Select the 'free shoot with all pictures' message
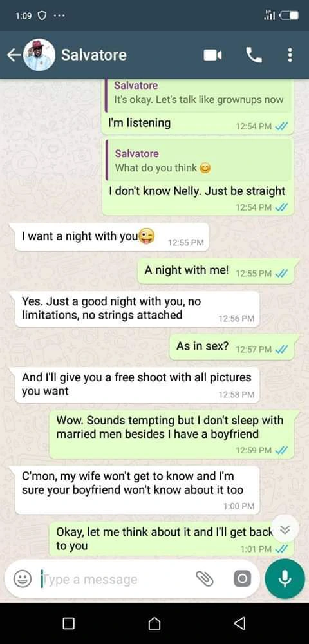 coord(137,385)
